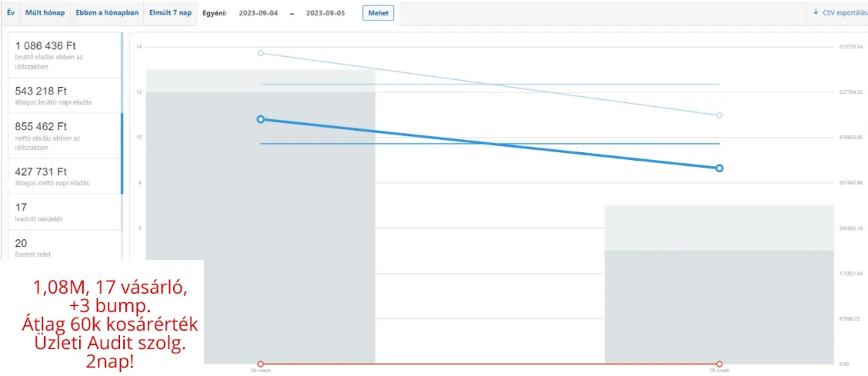The width and height of the screenshot is (868, 376).
Task: Click the start date field 2023-09-04
Action: pos(259,14)
